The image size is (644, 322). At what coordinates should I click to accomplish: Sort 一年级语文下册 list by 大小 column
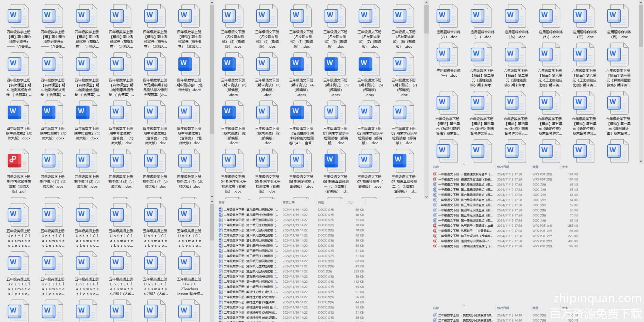(x=565, y=167)
